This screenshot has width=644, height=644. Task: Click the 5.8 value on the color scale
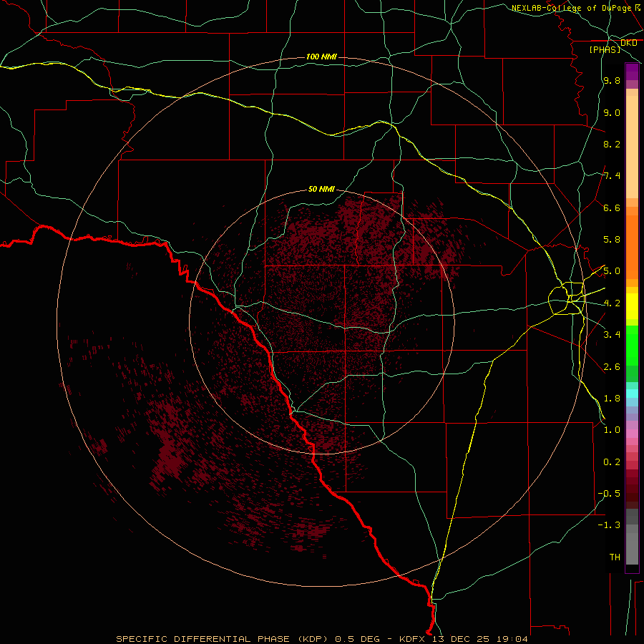[x=612, y=240]
